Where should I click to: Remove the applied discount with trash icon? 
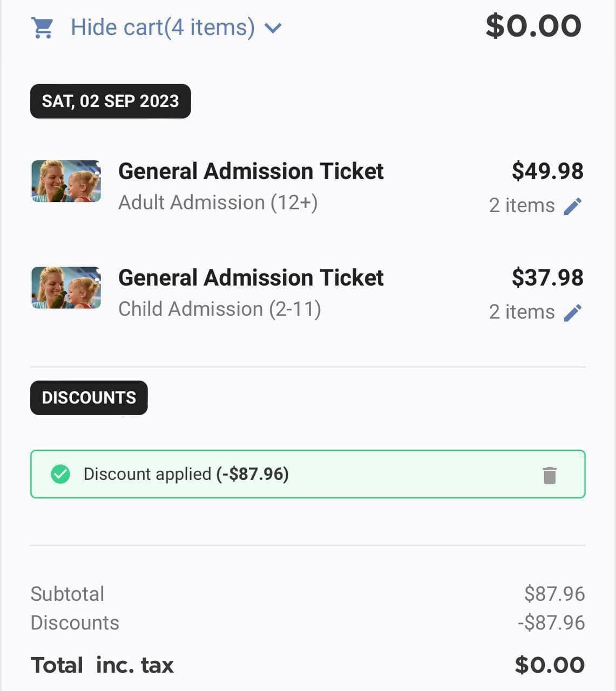point(550,475)
